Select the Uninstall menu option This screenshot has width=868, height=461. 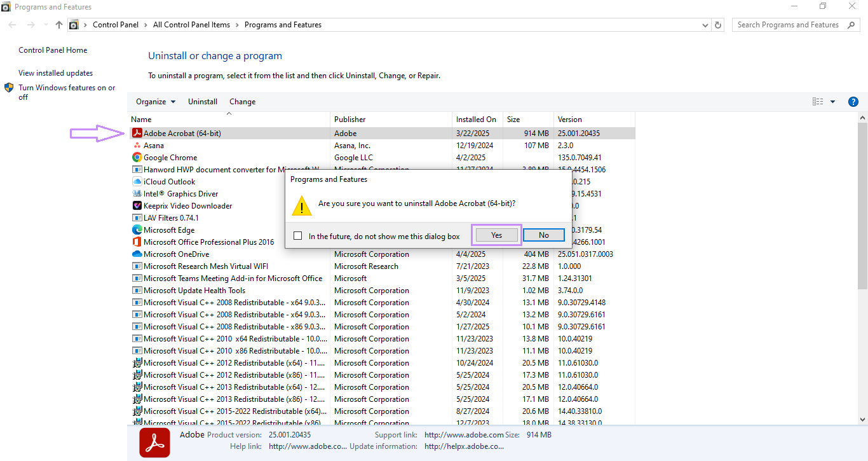[x=202, y=101]
